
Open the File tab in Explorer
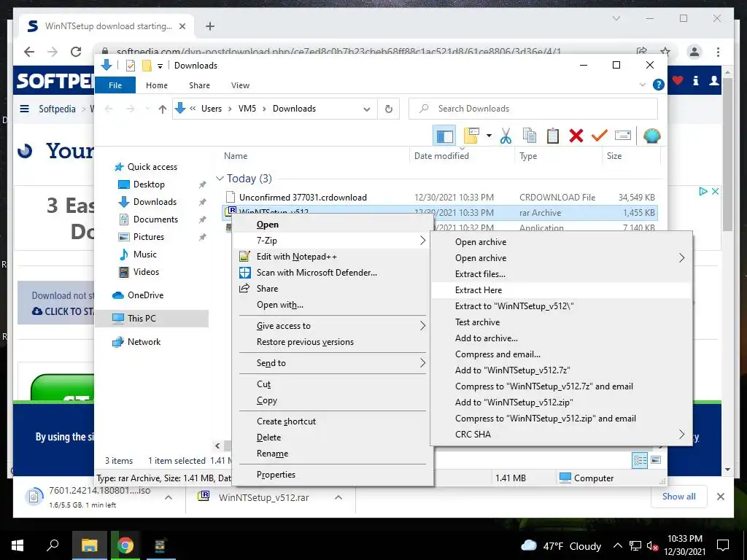coord(115,85)
